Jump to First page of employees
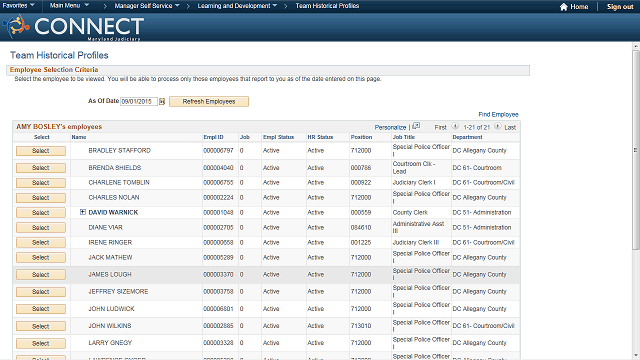Image resolution: width=640 pixels, height=360 pixels. coord(440,127)
